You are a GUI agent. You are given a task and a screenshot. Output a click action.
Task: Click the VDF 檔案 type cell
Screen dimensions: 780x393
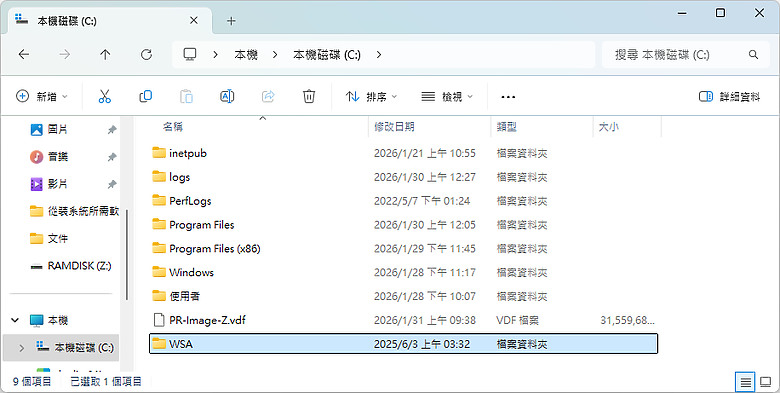point(517,320)
